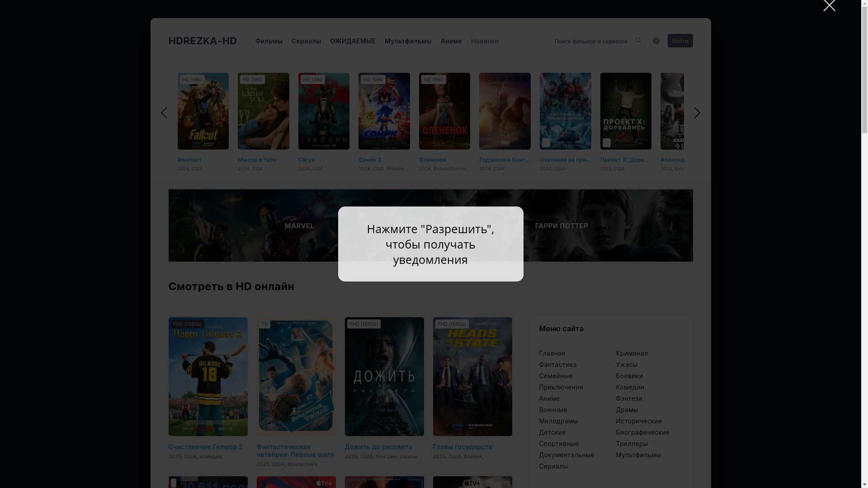Open the Фильмы menu item
This screenshot has height=488, width=868.
[269, 41]
